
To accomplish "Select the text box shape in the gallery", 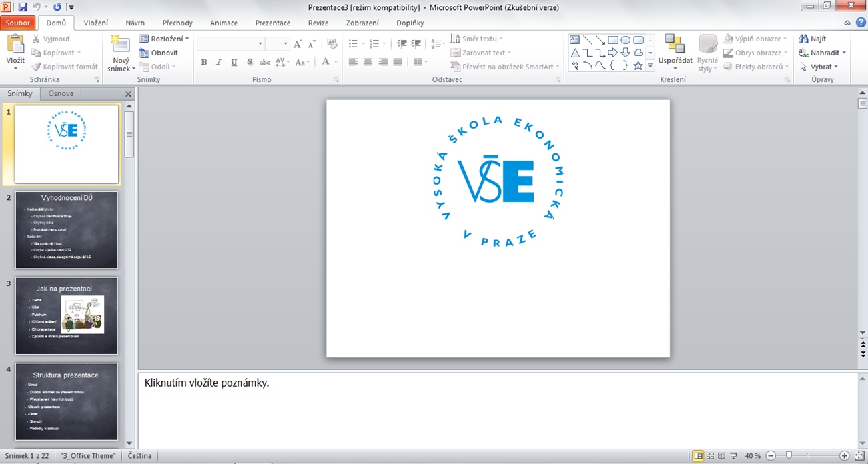I will pyautogui.click(x=574, y=40).
